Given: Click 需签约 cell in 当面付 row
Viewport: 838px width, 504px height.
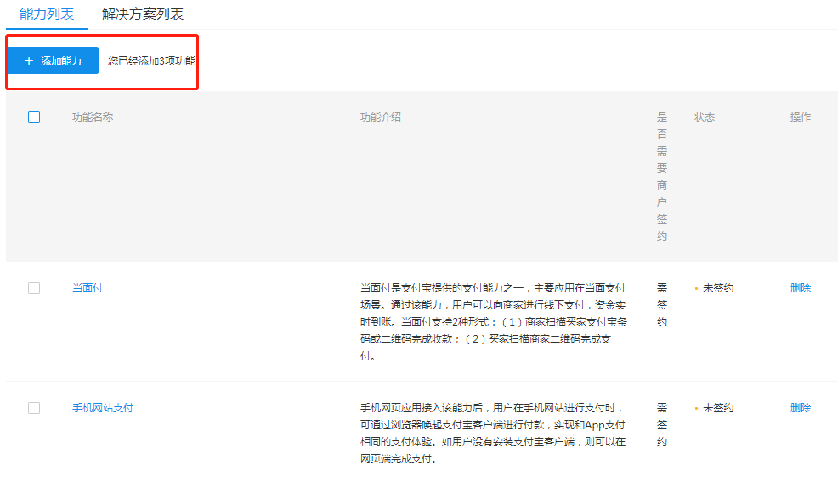Looking at the screenshot, I should 662,304.
